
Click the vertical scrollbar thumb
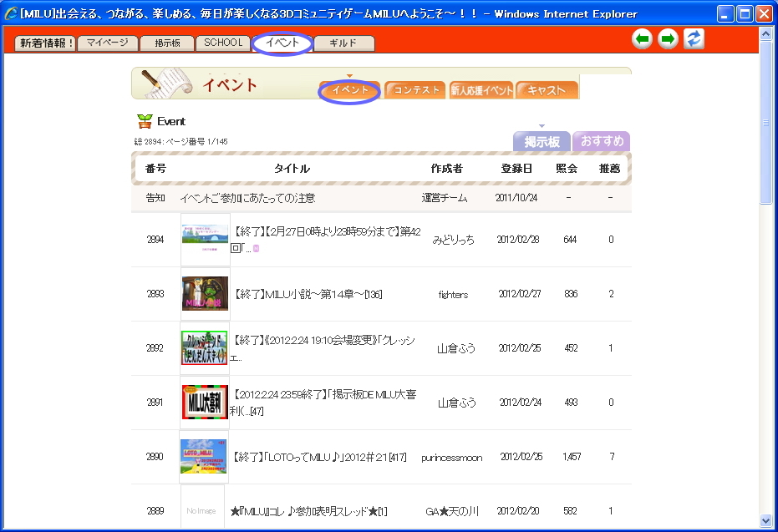click(765, 123)
